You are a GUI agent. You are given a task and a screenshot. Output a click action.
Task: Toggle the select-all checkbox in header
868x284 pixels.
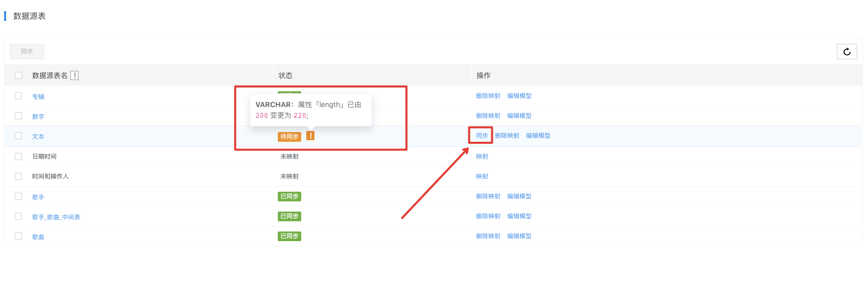pyautogui.click(x=18, y=75)
